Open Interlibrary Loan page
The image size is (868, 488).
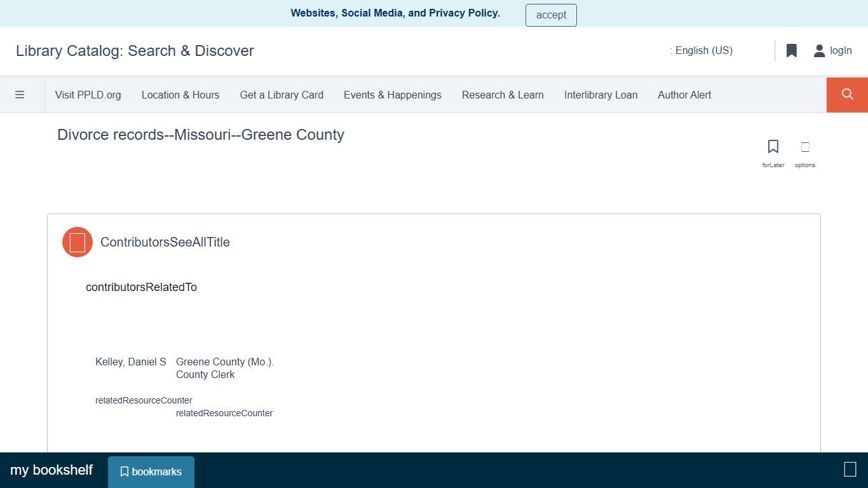tap(600, 95)
